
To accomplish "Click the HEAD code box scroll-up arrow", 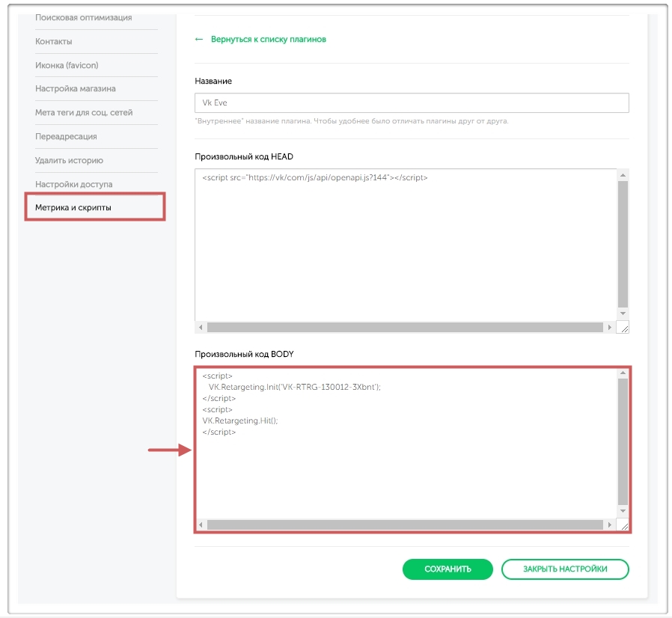I will pyautogui.click(x=623, y=175).
